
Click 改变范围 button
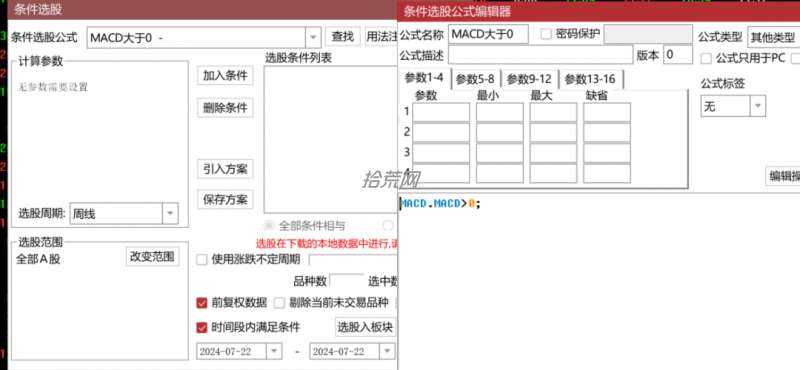point(153,257)
